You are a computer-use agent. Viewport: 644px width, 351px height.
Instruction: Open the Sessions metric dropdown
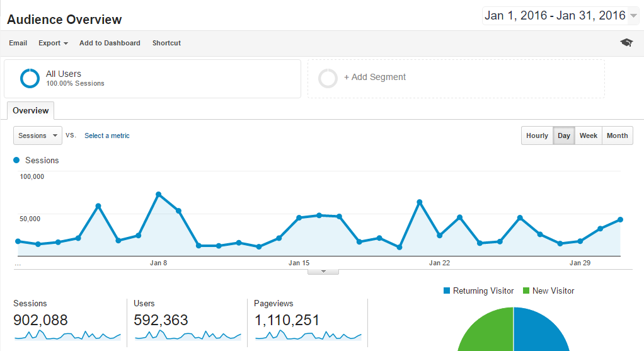coord(38,135)
